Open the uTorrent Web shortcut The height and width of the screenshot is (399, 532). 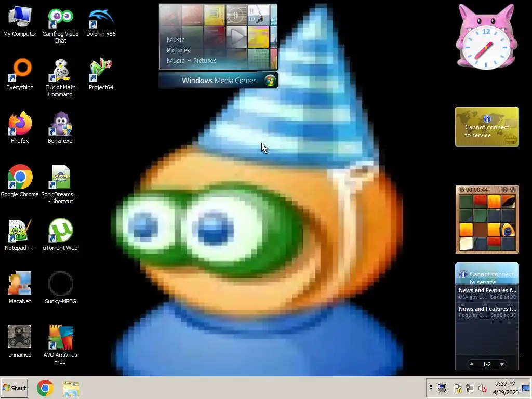[x=60, y=235]
